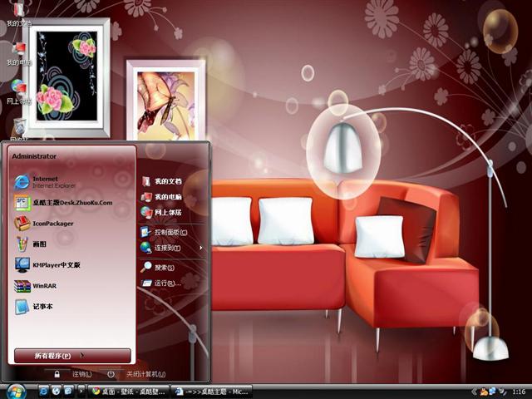Switch to 桌面 - 壁纸 taskbar window
Viewport: 532px width, 399px height.
tap(128, 392)
